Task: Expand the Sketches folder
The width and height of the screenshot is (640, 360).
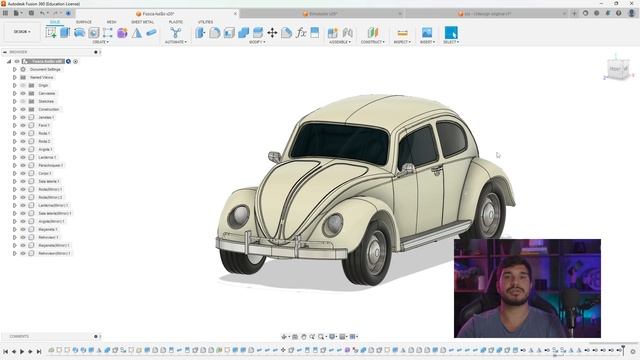Action: click(x=15, y=101)
